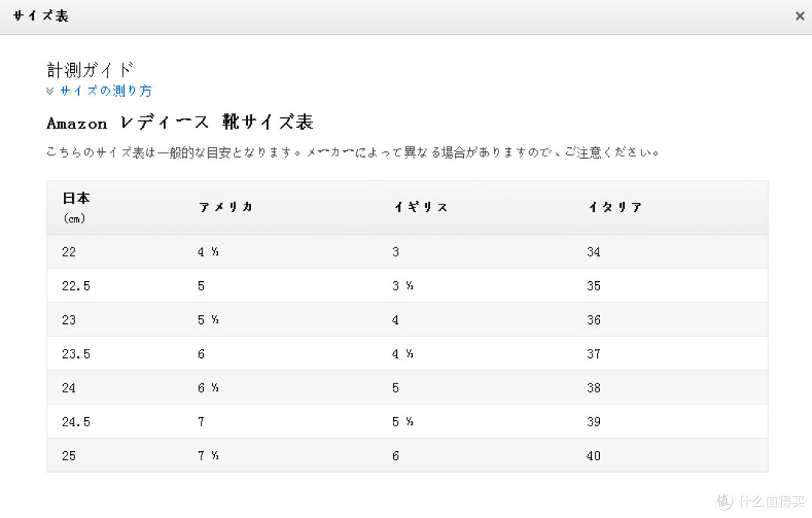This screenshot has height=518, width=812.
Task: Click the 計測ガイド heading
Action: (x=90, y=69)
